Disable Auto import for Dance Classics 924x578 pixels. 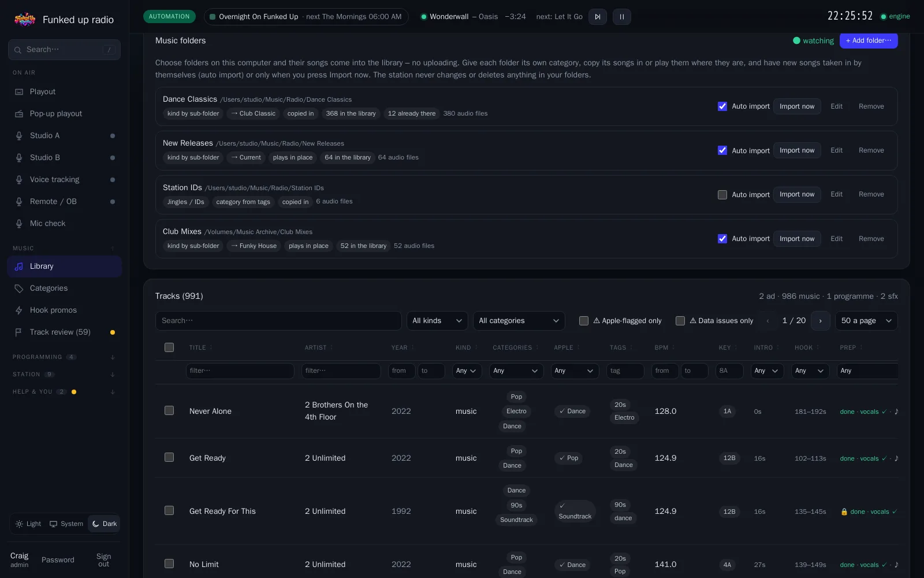pos(722,106)
